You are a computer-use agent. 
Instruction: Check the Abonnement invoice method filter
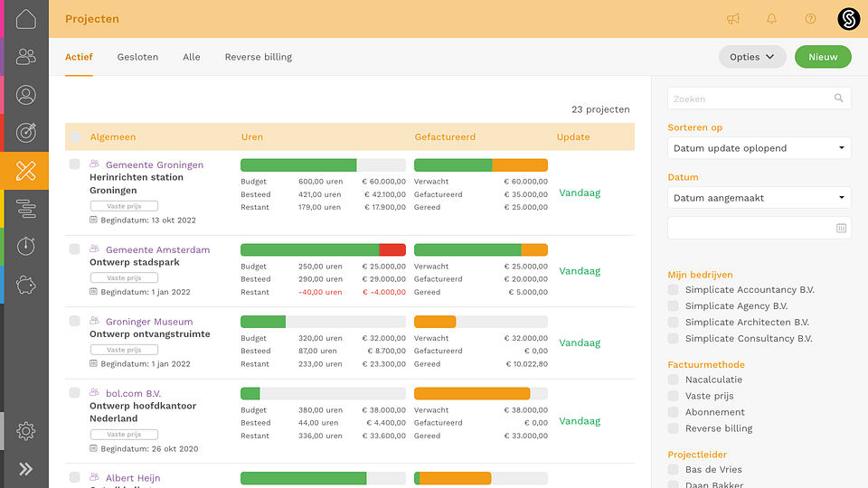[x=673, y=412]
